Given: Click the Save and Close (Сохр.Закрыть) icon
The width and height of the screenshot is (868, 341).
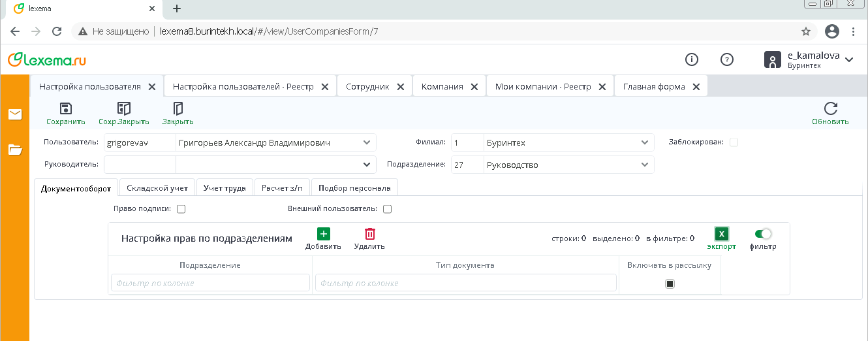Looking at the screenshot, I should (124, 108).
